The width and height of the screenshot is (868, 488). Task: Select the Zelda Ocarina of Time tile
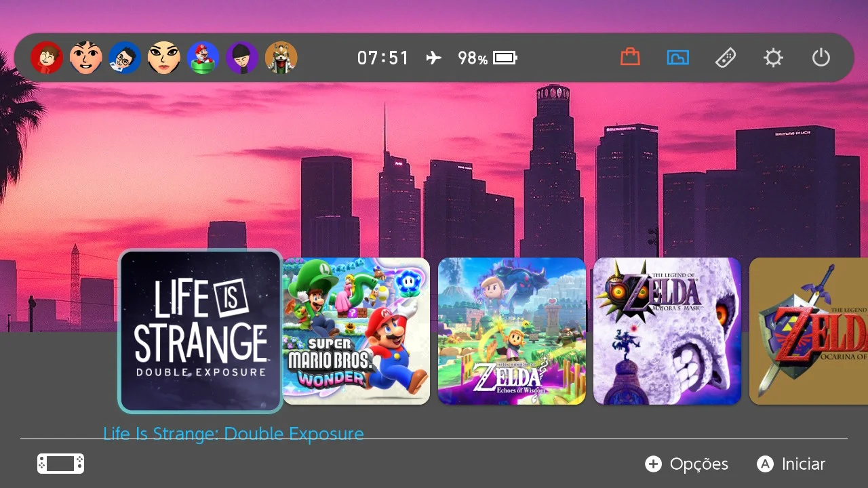pos(808,331)
